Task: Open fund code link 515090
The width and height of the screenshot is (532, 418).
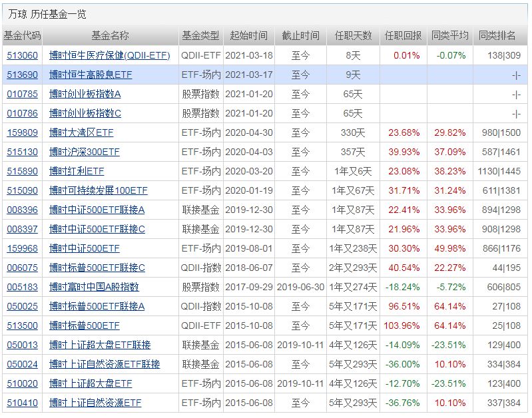Action: click(22, 190)
